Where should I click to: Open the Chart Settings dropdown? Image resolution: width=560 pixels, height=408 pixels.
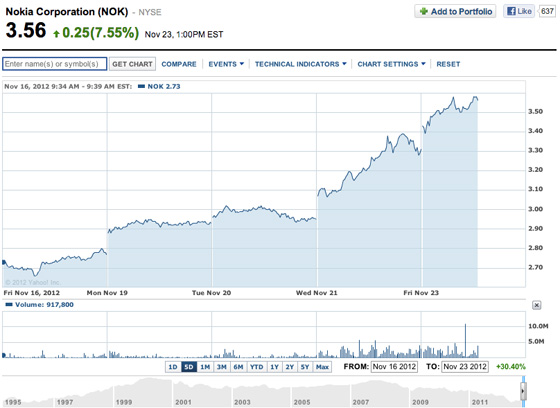(x=391, y=64)
